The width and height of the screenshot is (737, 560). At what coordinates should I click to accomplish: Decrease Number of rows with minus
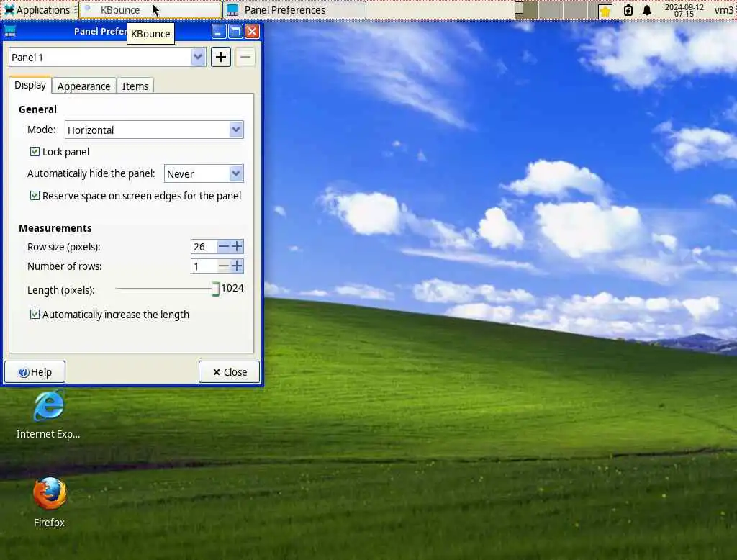(224, 266)
